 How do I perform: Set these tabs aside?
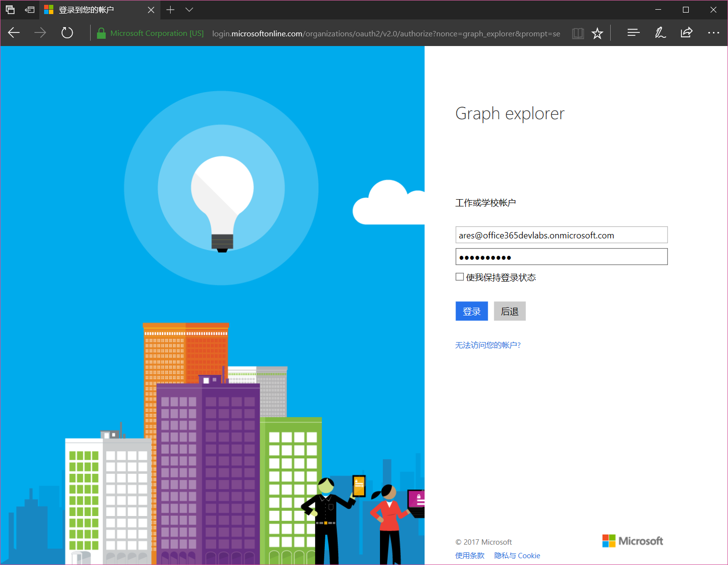[30, 10]
